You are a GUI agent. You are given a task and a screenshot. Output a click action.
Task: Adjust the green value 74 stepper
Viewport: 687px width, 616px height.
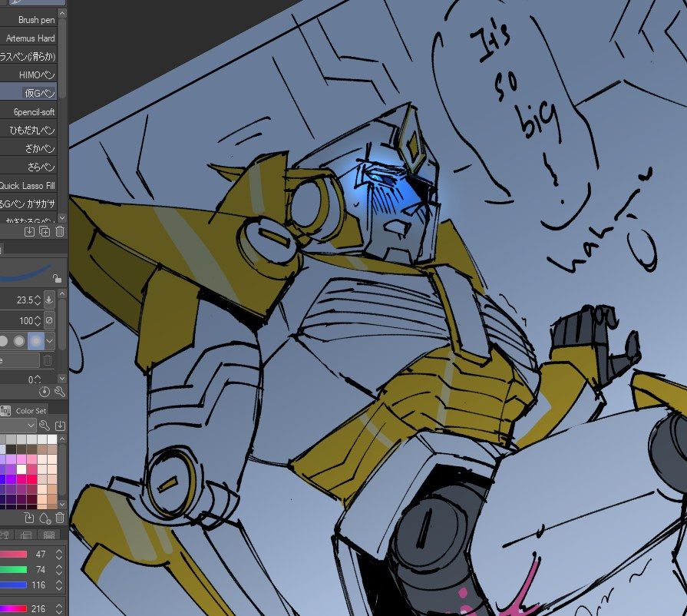click(x=59, y=569)
